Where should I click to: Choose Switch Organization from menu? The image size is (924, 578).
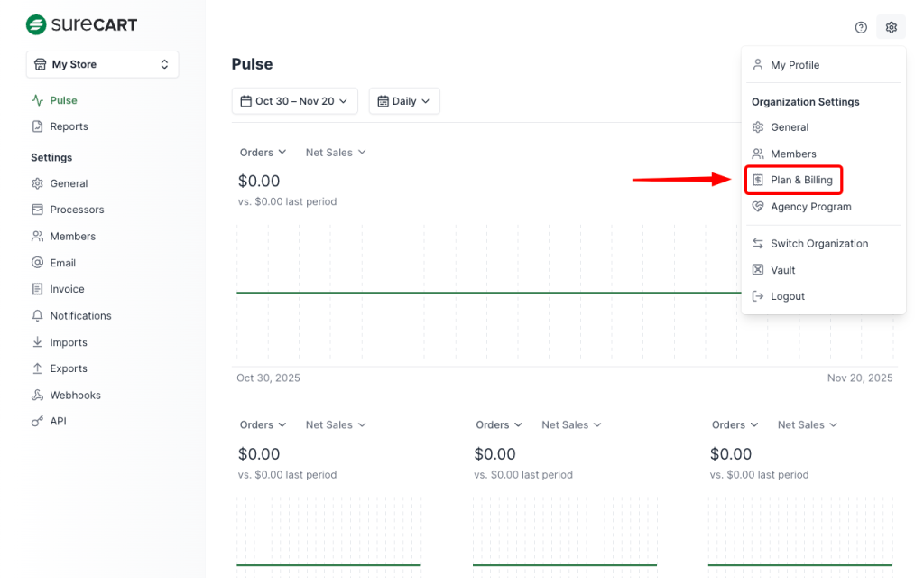(x=818, y=244)
